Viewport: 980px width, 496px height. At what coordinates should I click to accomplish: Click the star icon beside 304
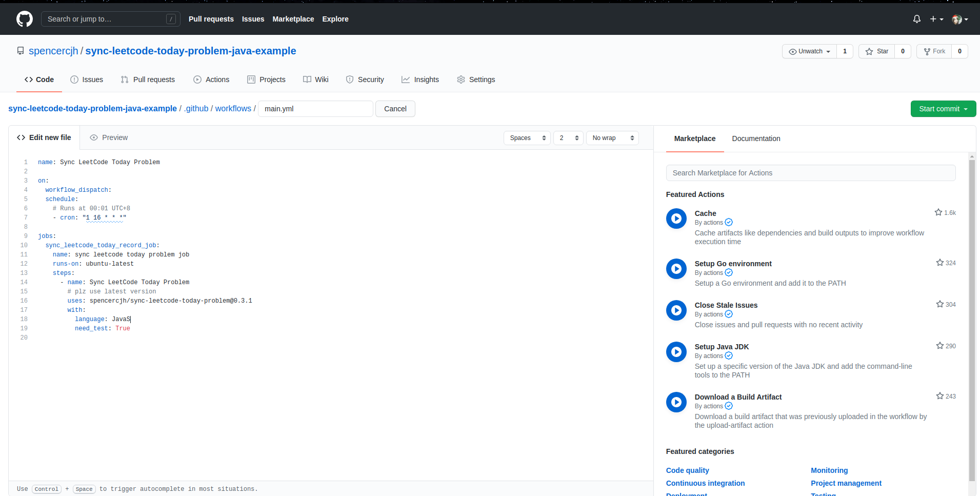pos(940,304)
